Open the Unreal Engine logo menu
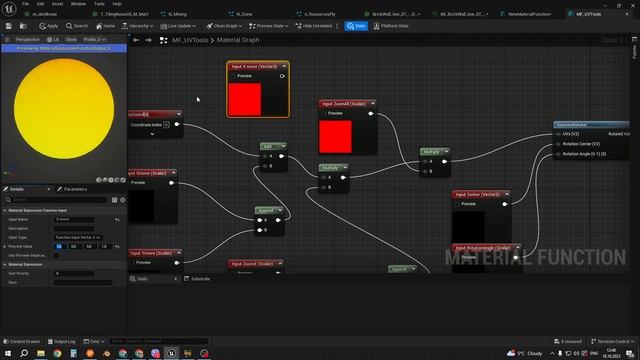 pos(9,9)
